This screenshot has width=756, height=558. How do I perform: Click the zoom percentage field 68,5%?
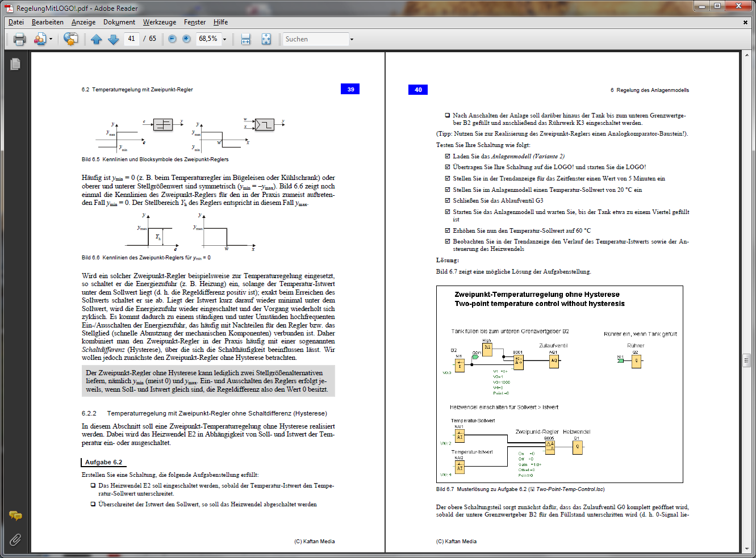[208, 39]
